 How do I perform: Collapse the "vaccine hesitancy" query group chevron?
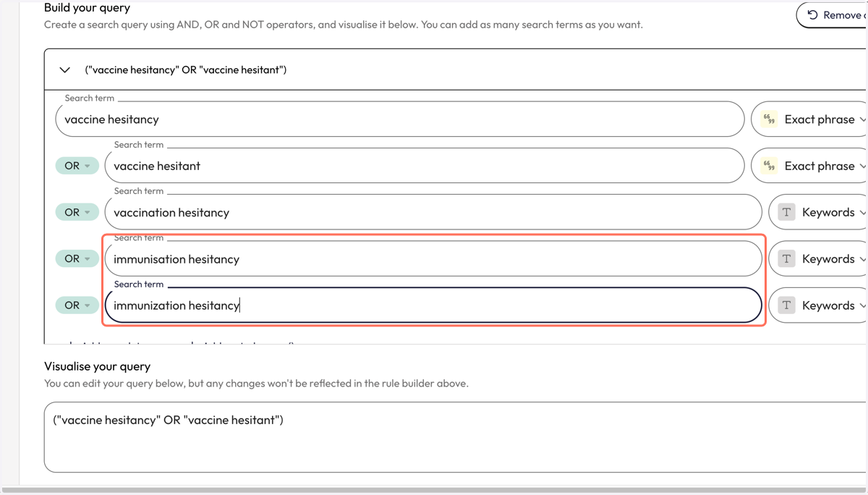(x=65, y=70)
